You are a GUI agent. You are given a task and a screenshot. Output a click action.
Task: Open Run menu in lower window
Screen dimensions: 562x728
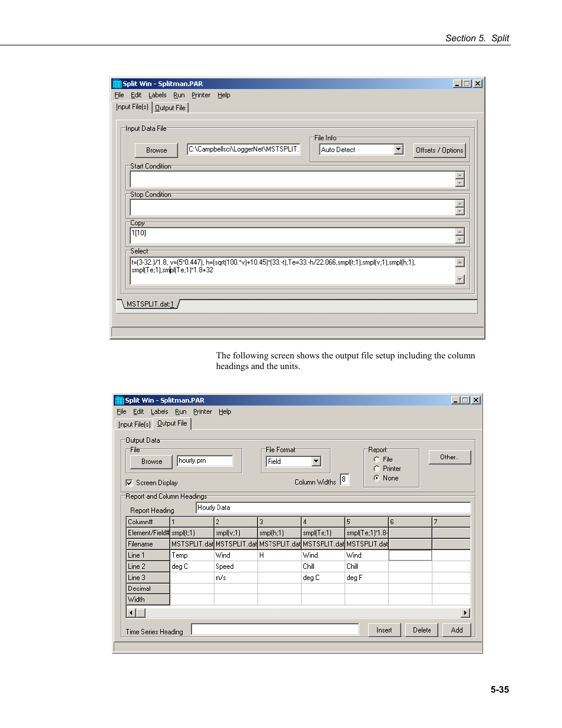(181, 411)
